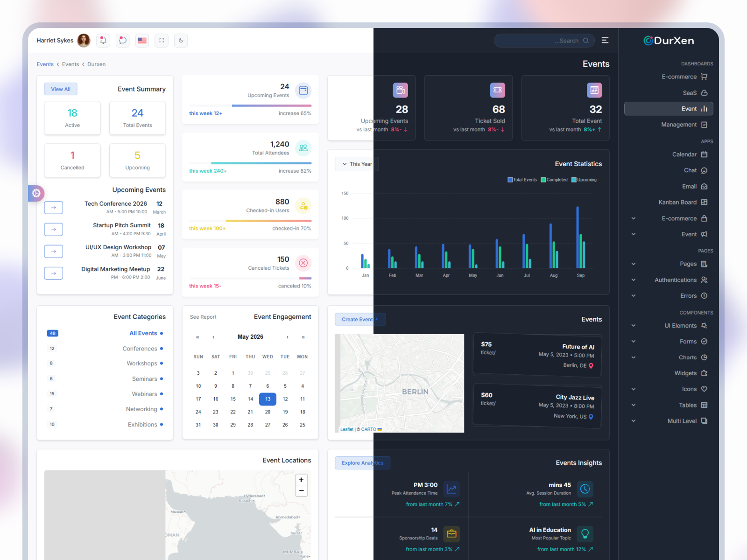Click Events breadcrumb link

coord(45,64)
